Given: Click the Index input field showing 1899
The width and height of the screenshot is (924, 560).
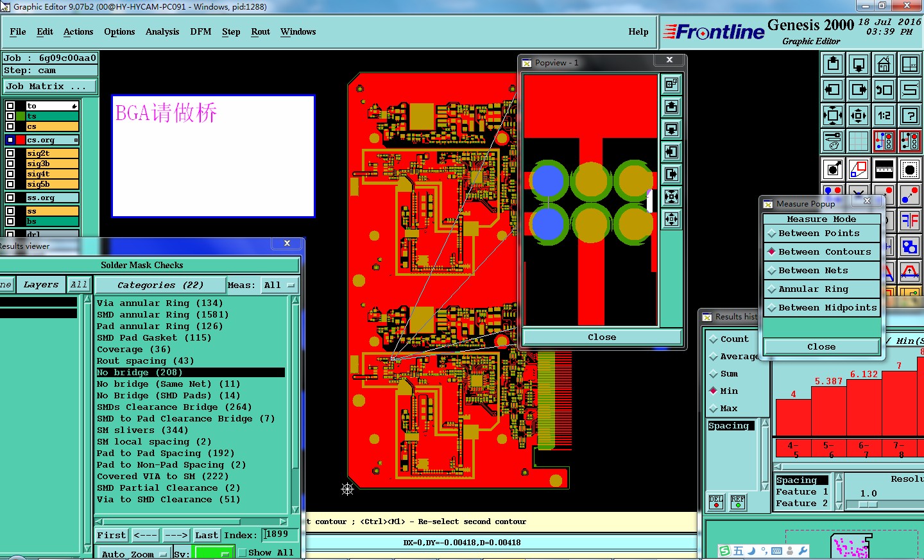Looking at the screenshot, I should 280,534.
